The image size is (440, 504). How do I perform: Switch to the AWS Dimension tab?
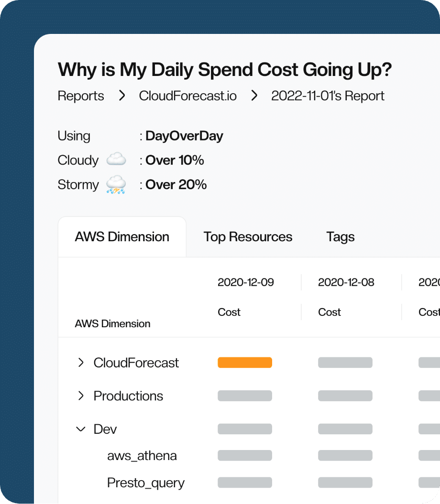tap(122, 237)
